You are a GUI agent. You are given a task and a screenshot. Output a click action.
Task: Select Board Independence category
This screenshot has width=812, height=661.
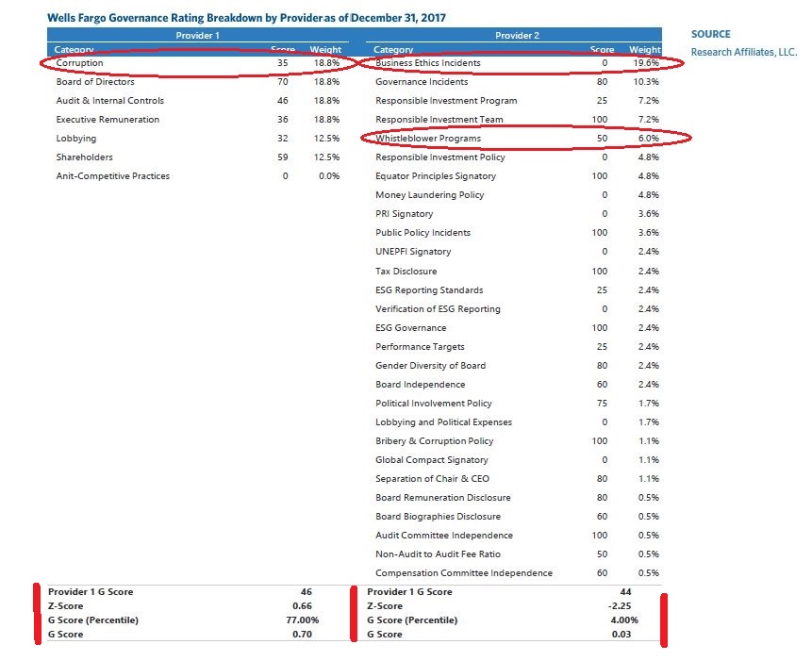click(x=420, y=385)
